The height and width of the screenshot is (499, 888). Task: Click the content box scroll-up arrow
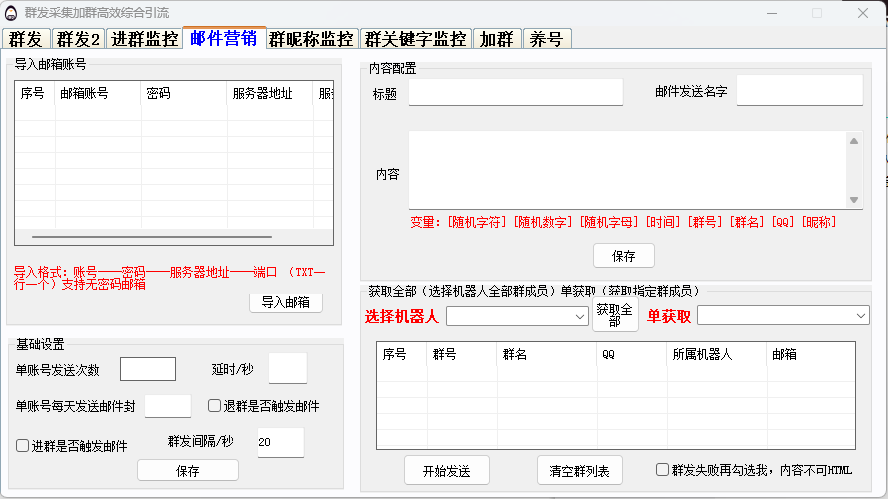coord(854,141)
